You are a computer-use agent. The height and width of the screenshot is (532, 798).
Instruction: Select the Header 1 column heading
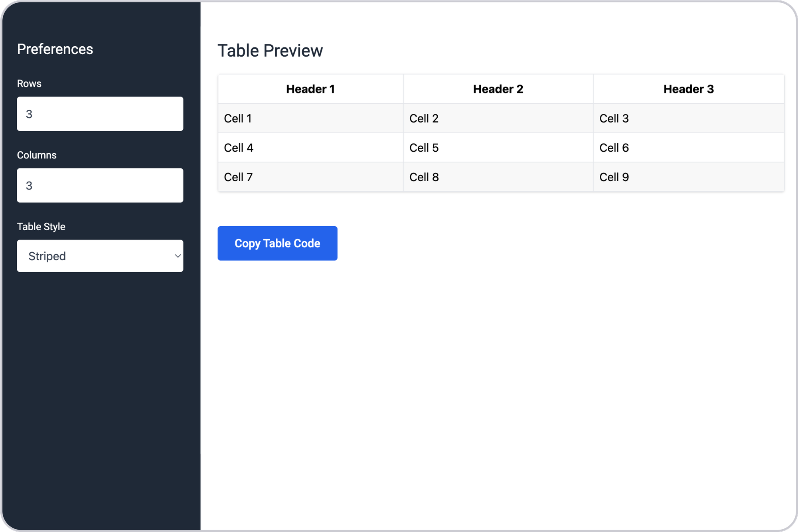[310, 89]
